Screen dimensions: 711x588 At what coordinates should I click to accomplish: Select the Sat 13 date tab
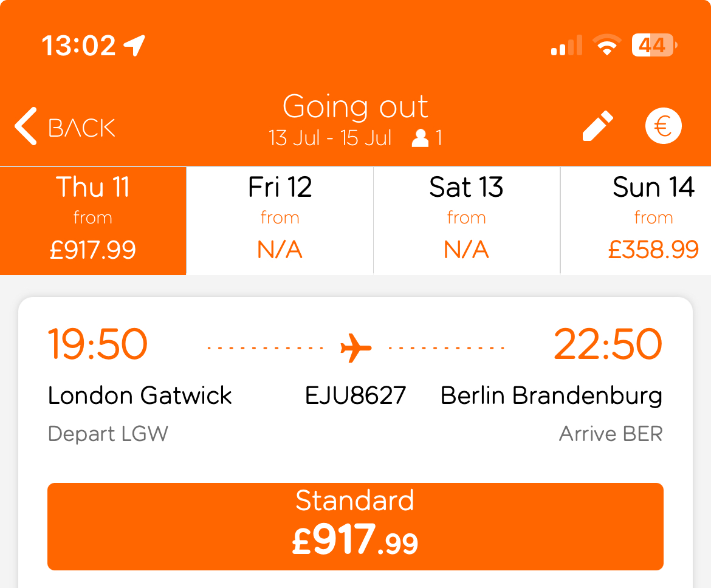tap(467, 220)
